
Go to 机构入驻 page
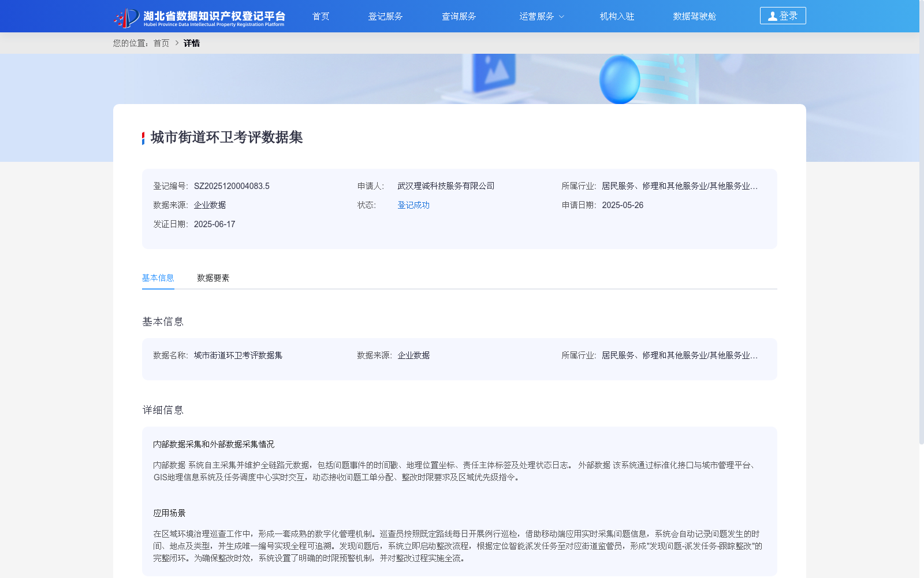click(617, 16)
